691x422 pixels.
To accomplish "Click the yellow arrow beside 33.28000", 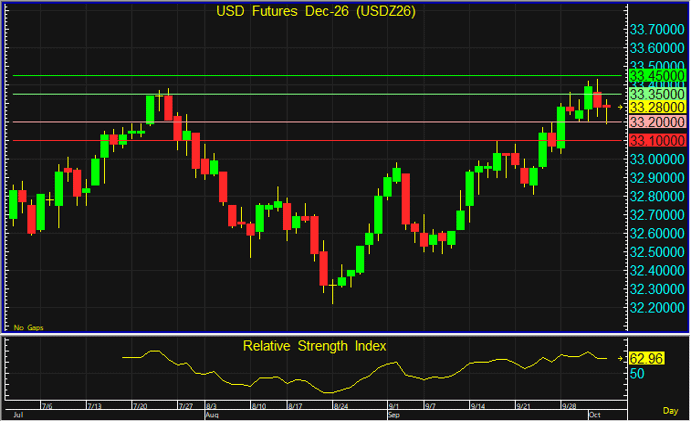I will (x=620, y=107).
